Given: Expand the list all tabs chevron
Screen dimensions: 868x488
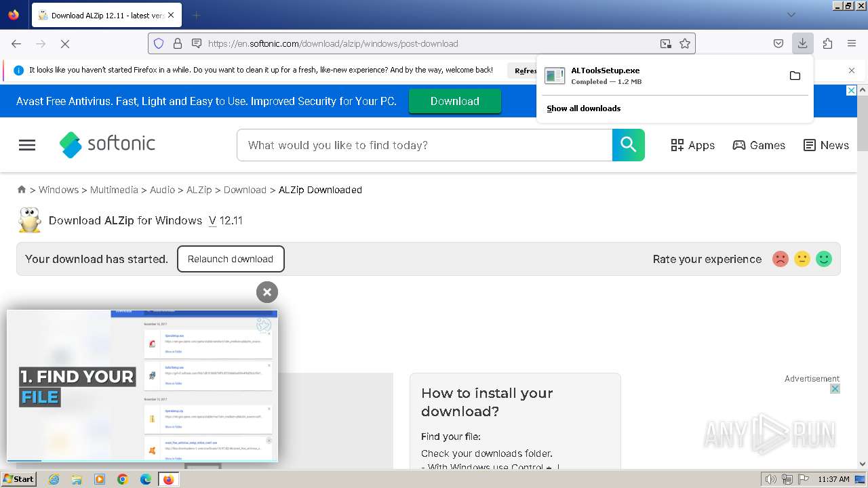Looking at the screenshot, I should tap(791, 15).
